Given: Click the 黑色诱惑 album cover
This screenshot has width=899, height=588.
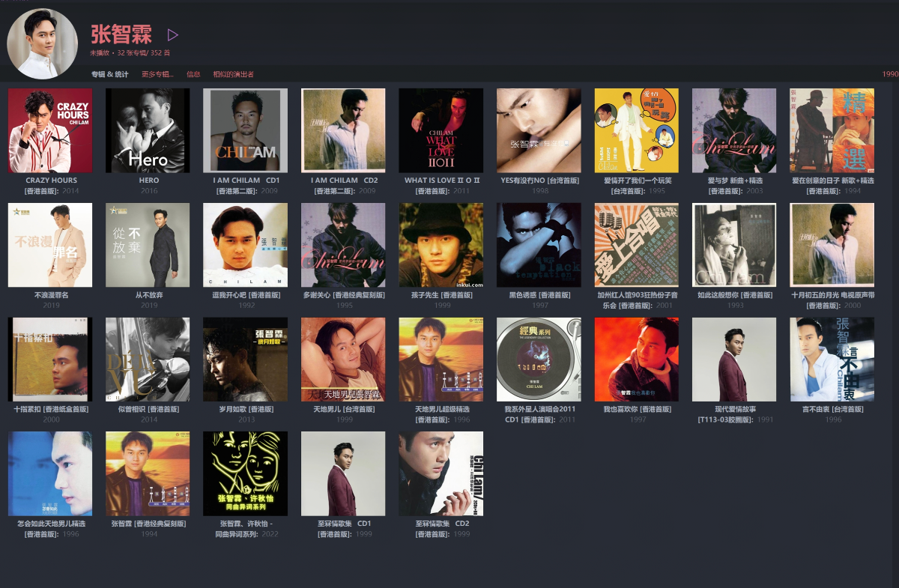Looking at the screenshot, I should pos(539,245).
